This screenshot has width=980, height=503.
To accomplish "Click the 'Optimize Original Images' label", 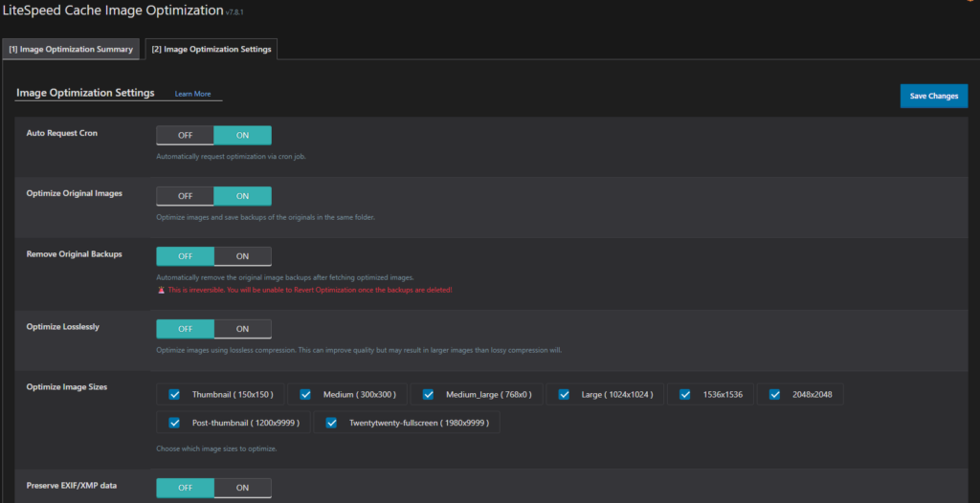I will (x=75, y=193).
